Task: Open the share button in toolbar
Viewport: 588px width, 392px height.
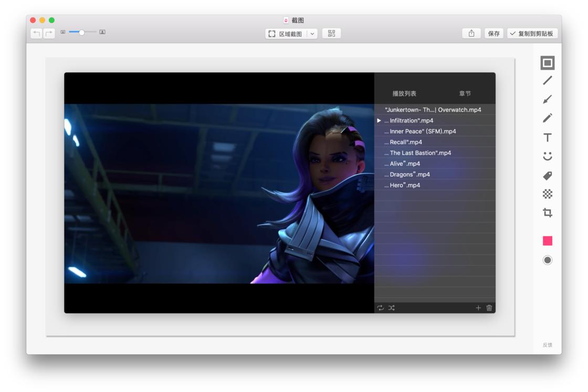Action: tap(471, 34)
